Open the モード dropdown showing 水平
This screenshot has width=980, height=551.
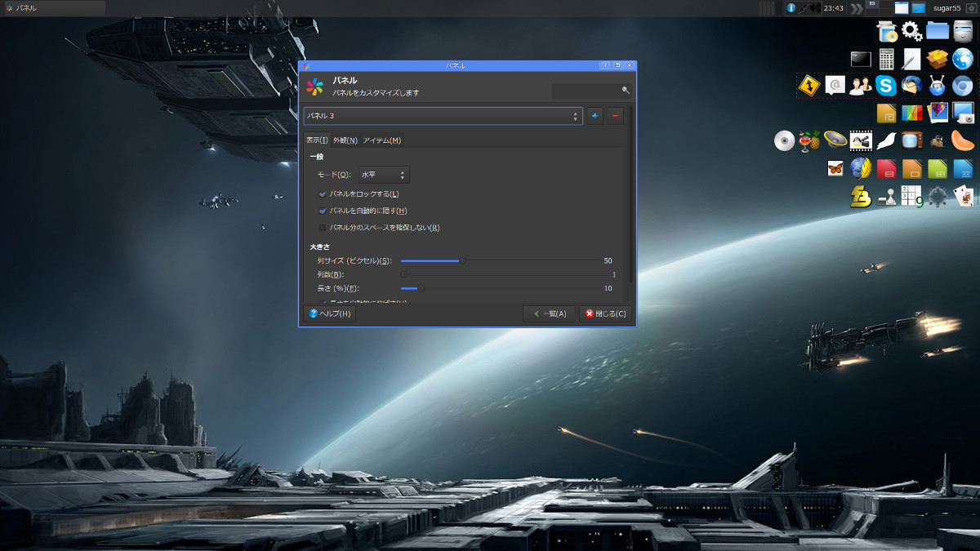[384, 175]
